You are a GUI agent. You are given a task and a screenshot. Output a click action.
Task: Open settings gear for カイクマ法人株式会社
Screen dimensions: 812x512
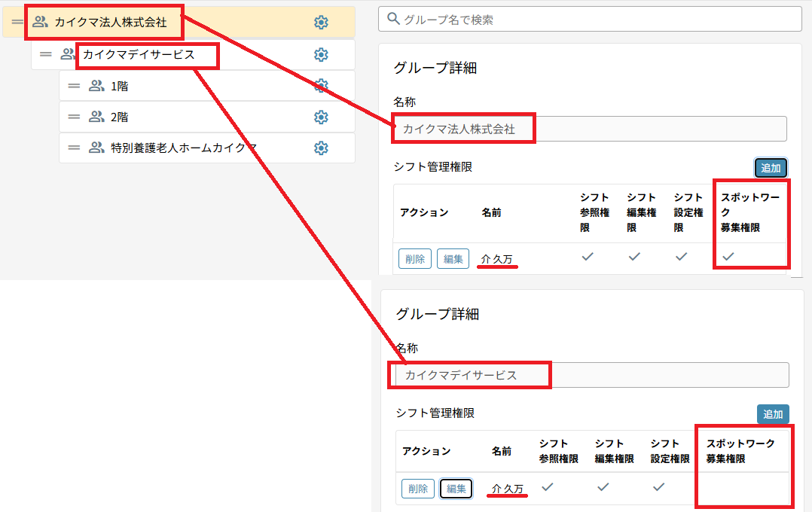coord(321,23)
